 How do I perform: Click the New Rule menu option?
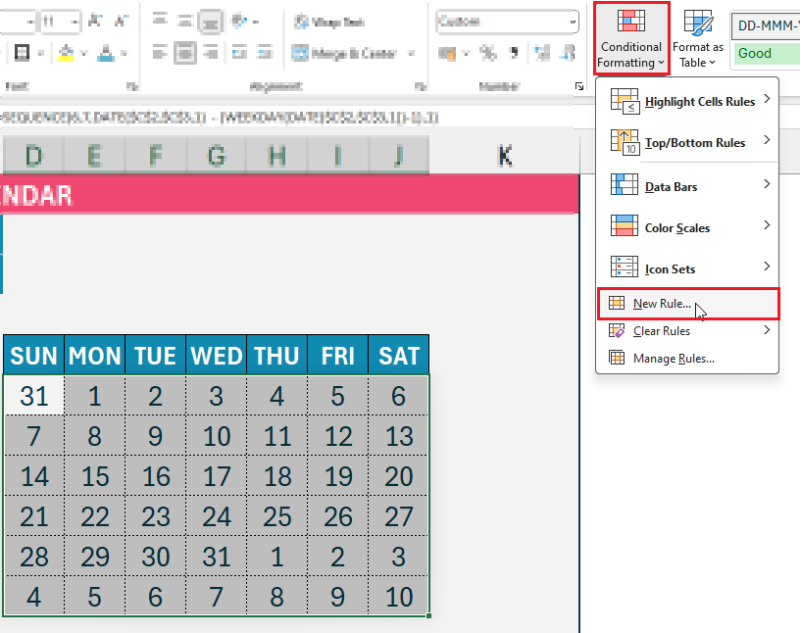coord(661,303)
